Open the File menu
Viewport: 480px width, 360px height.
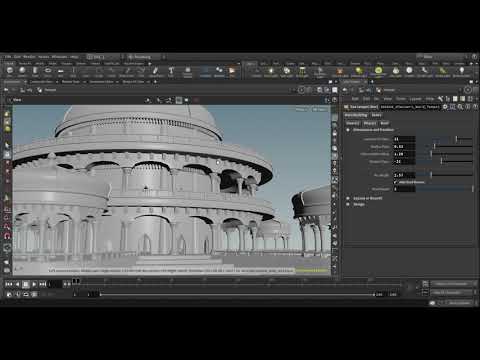(x=8, y=57)
